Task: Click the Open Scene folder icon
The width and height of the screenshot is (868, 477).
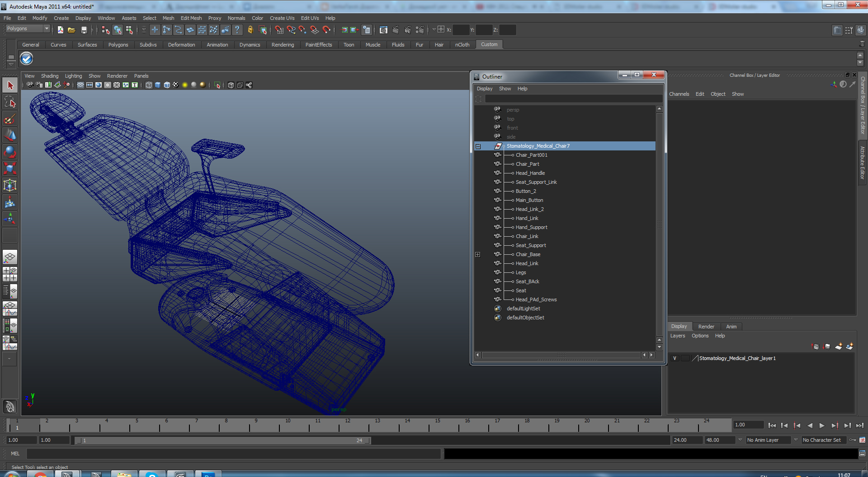Action: click(71, 30)
